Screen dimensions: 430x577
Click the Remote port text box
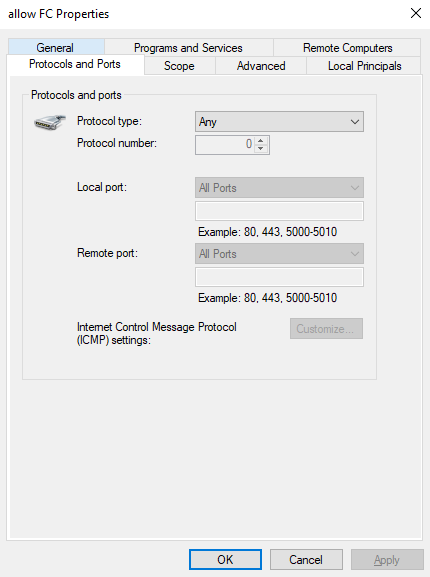pos(279,277)
